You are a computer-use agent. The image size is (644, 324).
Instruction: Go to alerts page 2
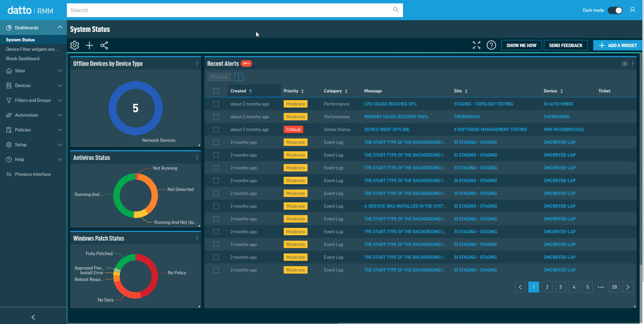tap(547, 287)
